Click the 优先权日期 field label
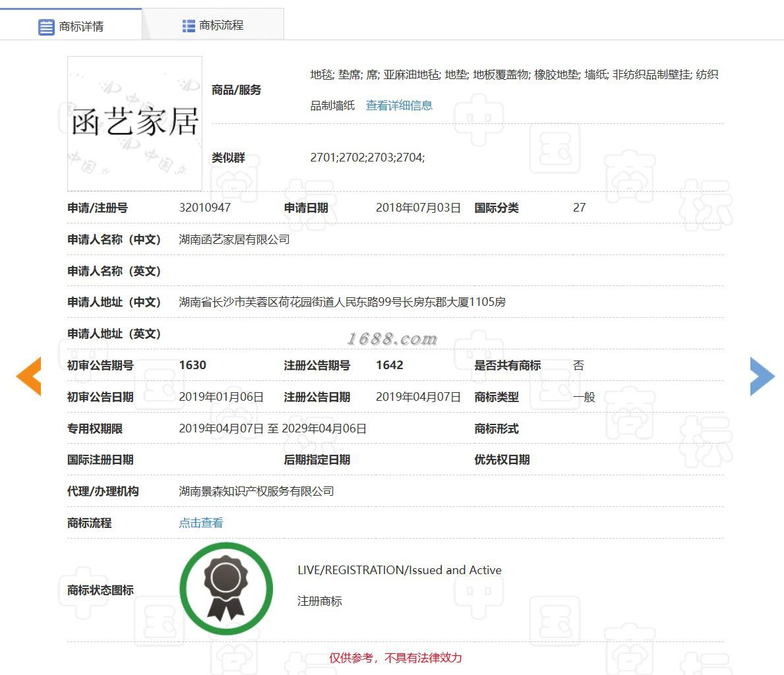The width and height of the screenshot is (784, 675). pos(502,460)
